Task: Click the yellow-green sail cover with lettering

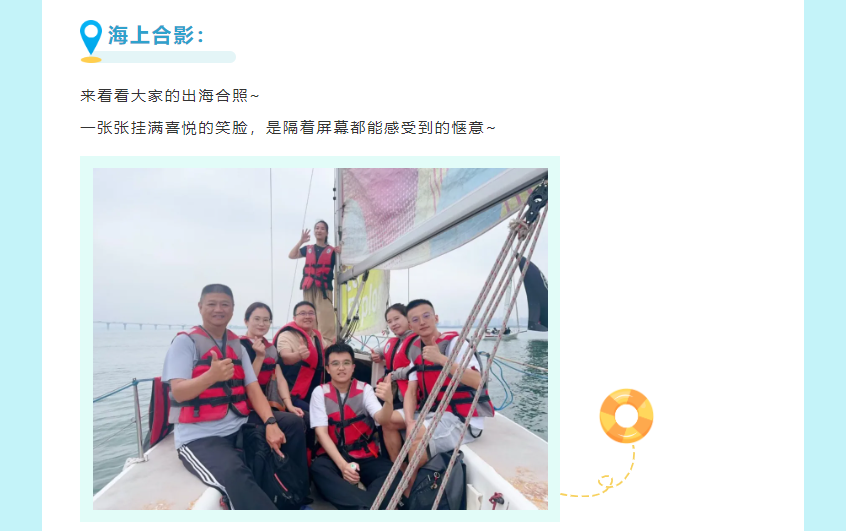Action: tap(365, 301)
